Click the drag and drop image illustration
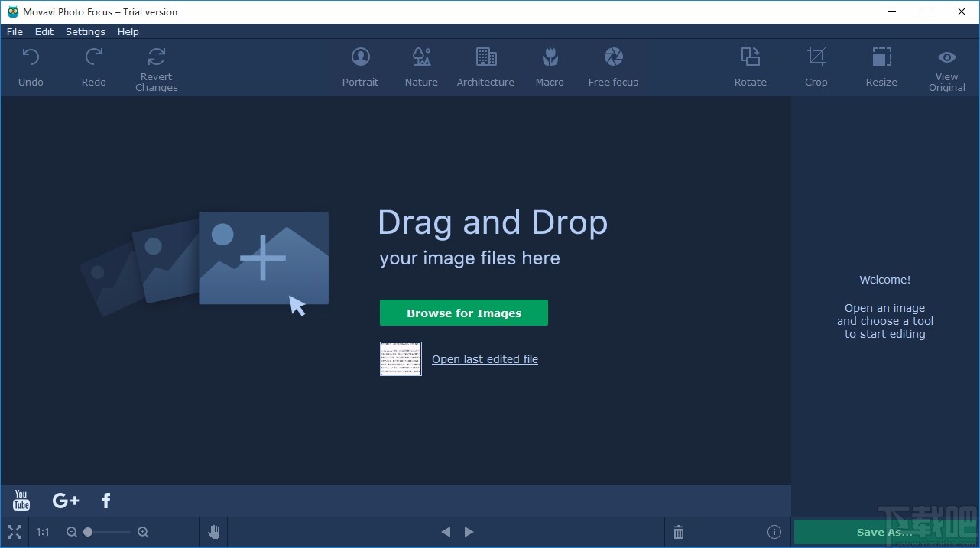Viewport: 980px width, 548px height. [205, 264]
